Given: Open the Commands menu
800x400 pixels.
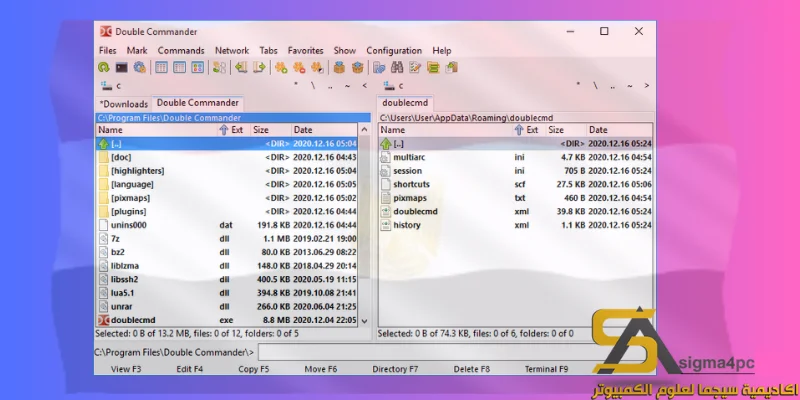Looking at the screenshot, I should click(181, 51).
